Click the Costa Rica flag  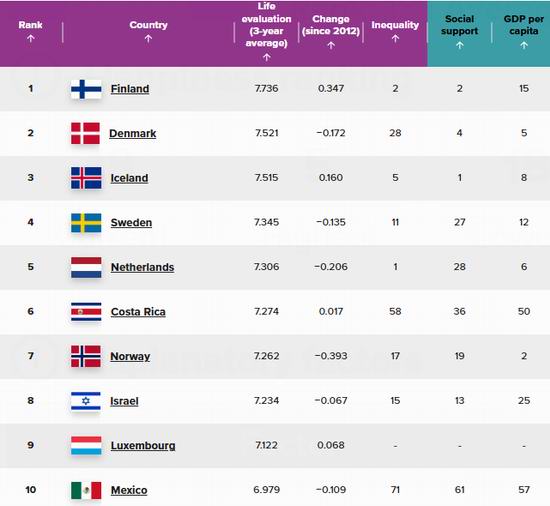coord(86,312)
